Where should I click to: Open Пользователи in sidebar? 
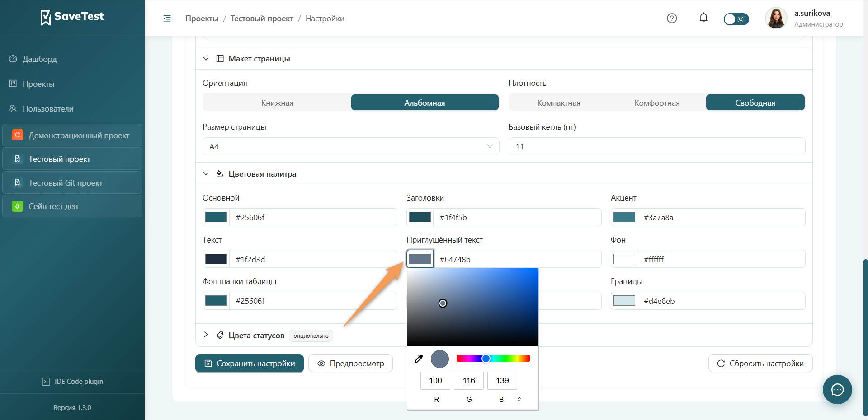pos(47,108)
